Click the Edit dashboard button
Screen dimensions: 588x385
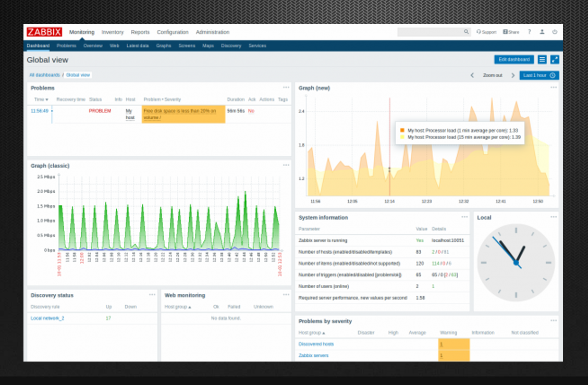tap(514, 60)
